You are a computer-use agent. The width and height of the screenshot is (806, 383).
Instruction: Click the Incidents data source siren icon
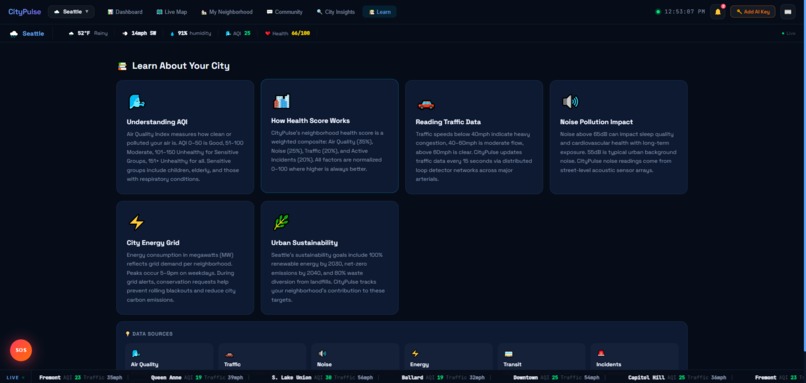click(x=600, y=354)
